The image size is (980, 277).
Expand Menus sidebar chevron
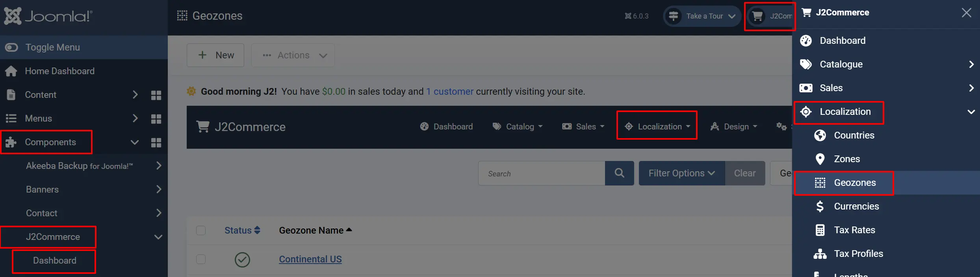point(135,118)
